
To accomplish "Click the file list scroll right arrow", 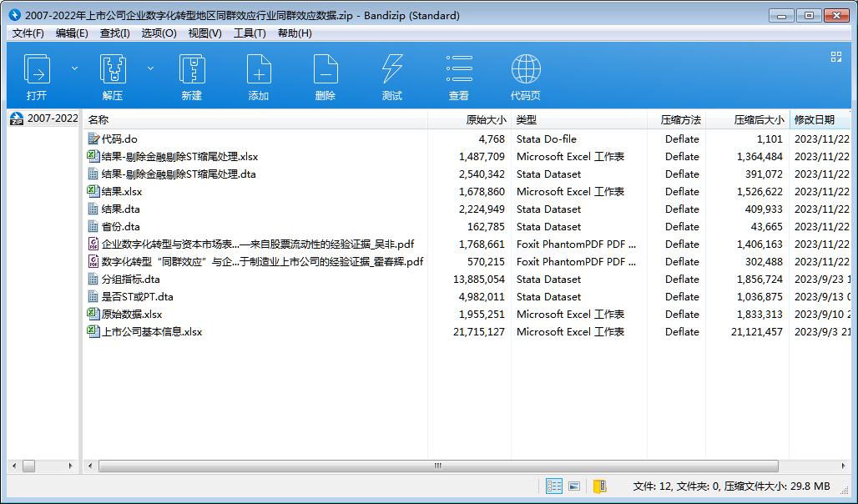I will 843,466.
